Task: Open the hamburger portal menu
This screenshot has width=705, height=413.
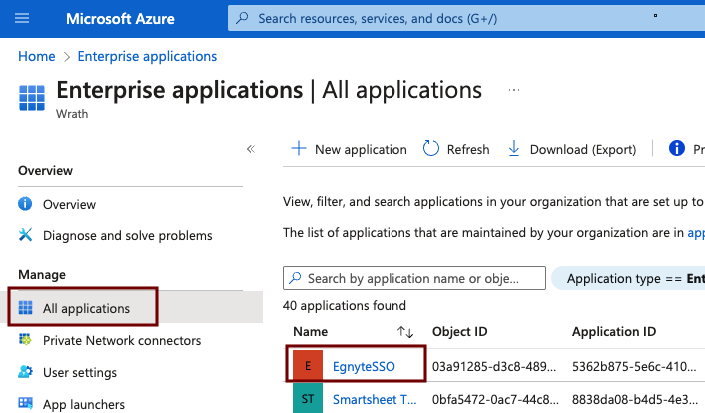Action: pyautogui.click(x=22, y=18)
